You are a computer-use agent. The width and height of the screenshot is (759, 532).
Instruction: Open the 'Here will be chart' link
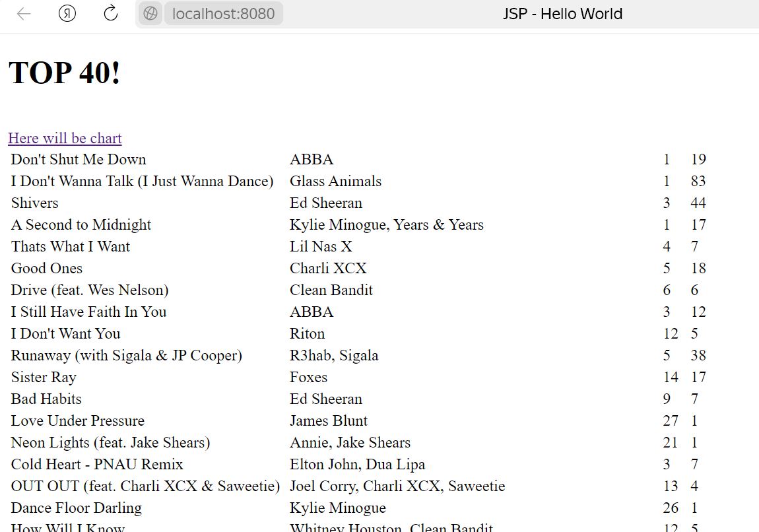coord(65,138)
